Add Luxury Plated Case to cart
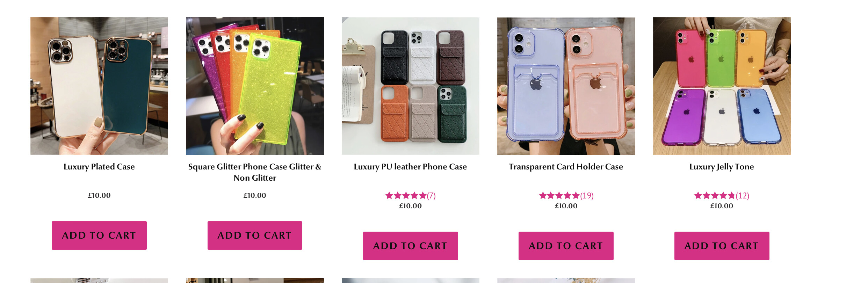 (x=99, y=235)
